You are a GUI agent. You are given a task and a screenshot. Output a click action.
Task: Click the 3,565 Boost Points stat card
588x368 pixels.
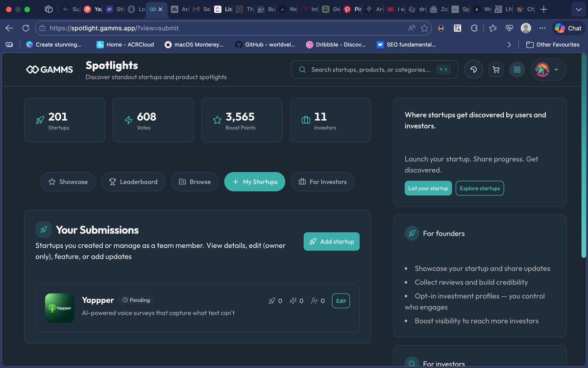(x=242, y=120)
